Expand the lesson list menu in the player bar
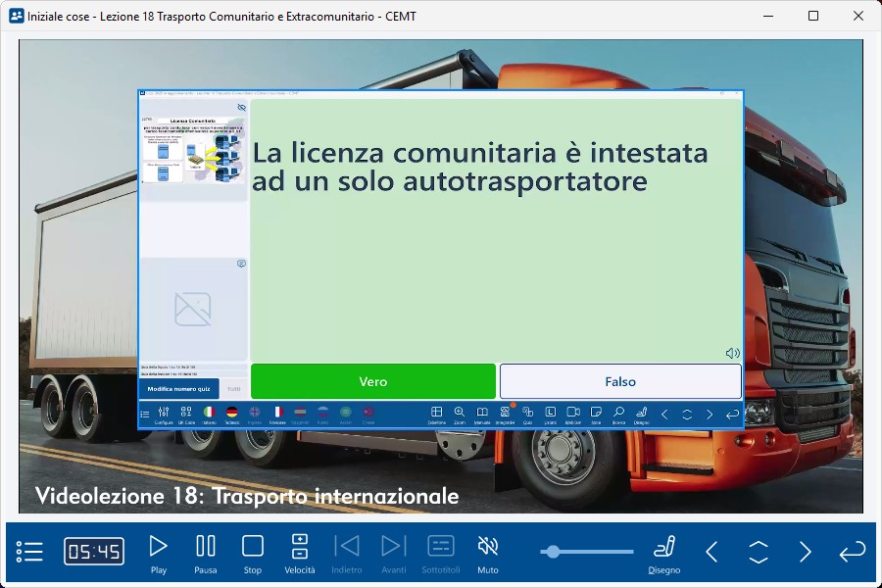This screenshot has width=882, height=588. (x=30, y=552)
